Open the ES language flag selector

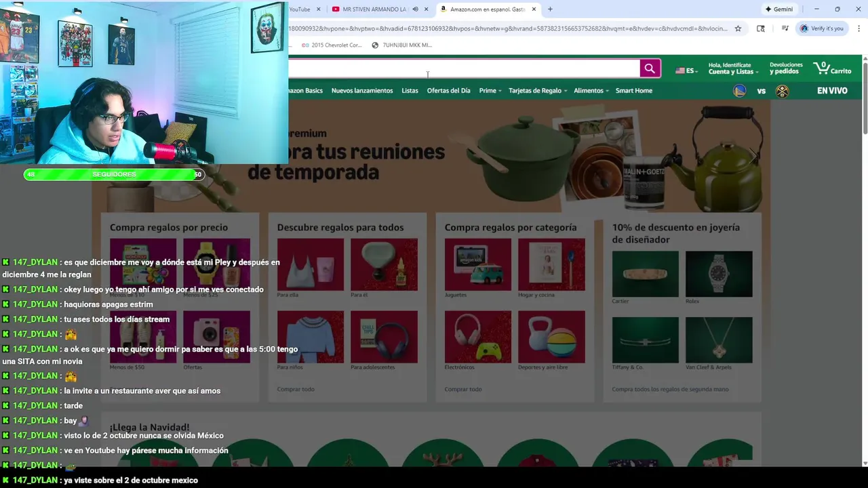tap(686, 70)
